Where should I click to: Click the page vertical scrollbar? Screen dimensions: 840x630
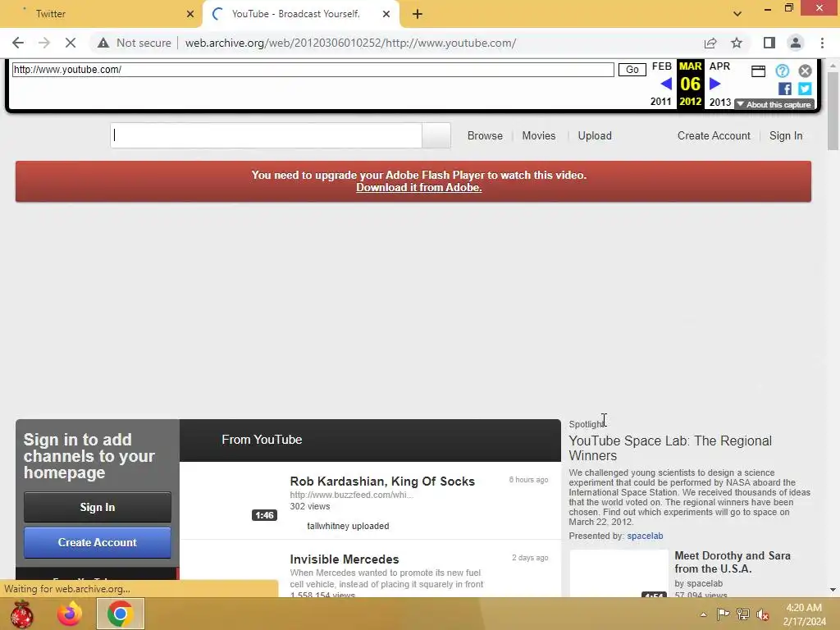coord(833,111)
